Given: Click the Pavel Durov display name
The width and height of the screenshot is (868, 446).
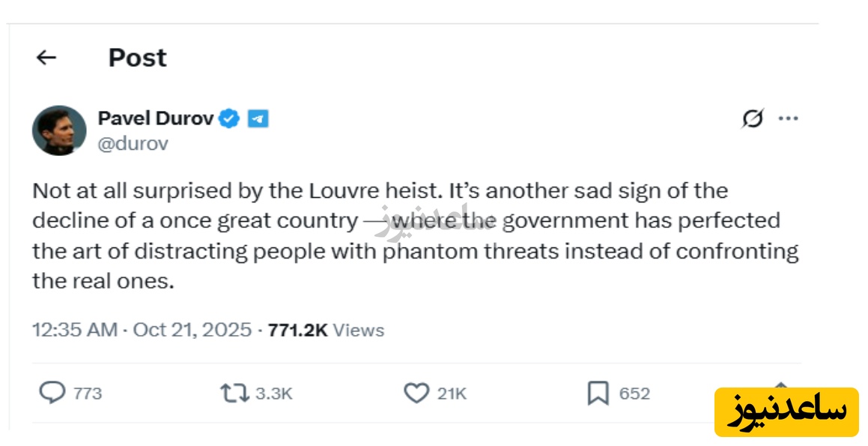Looking at the screenshot, I should coord(156,118).
